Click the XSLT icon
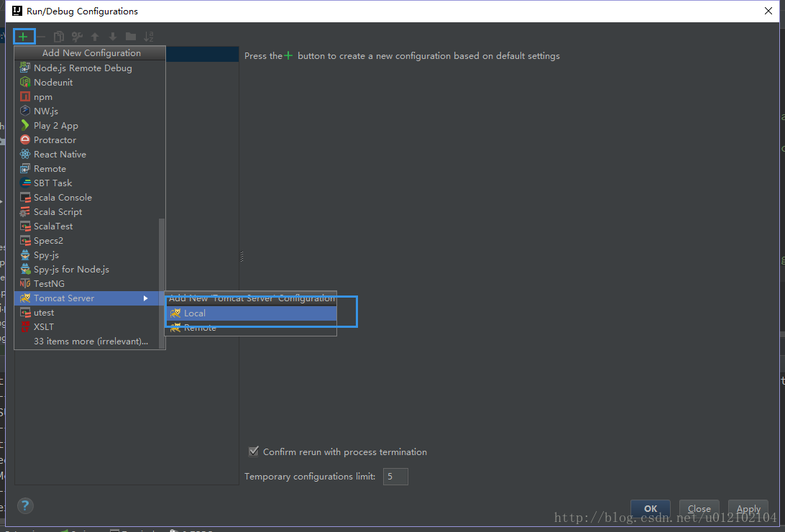This screenshot has height=532, width=785. click(25, 326)
